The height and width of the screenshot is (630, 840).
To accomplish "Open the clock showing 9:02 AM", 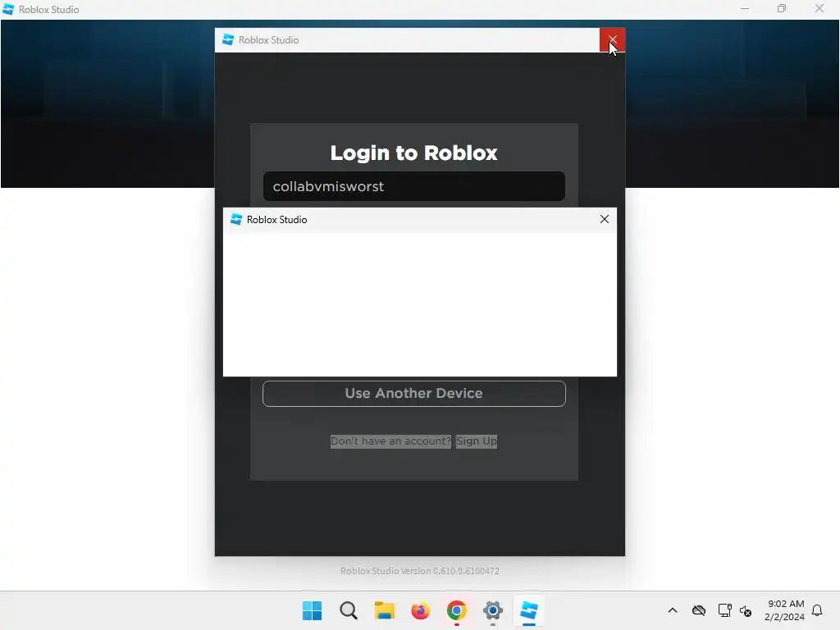I will pyautogui.click(x=785, y=610).
